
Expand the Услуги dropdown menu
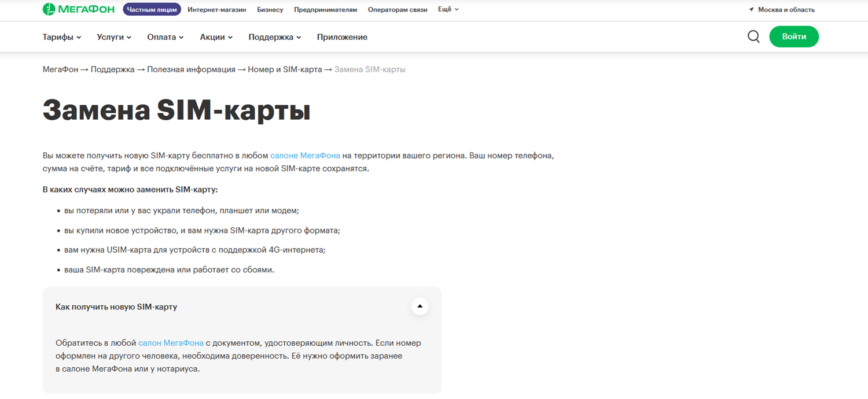(114, 37)
